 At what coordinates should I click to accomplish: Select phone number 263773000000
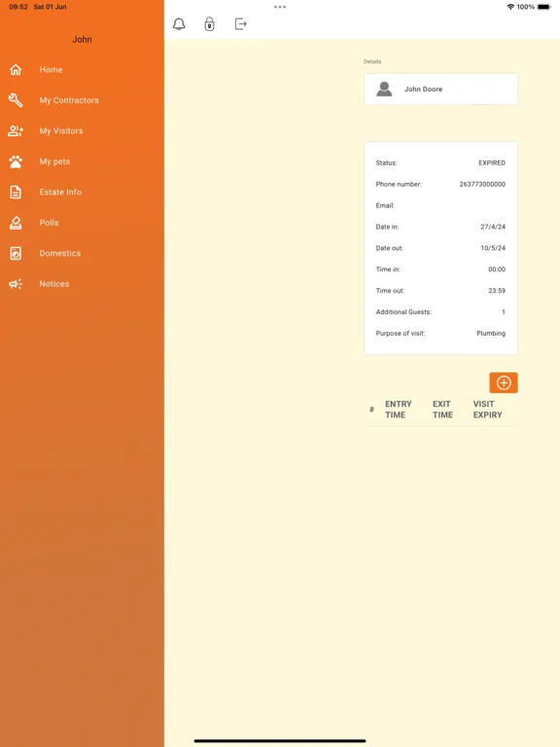pyautogui.click(x=482, y=184)
